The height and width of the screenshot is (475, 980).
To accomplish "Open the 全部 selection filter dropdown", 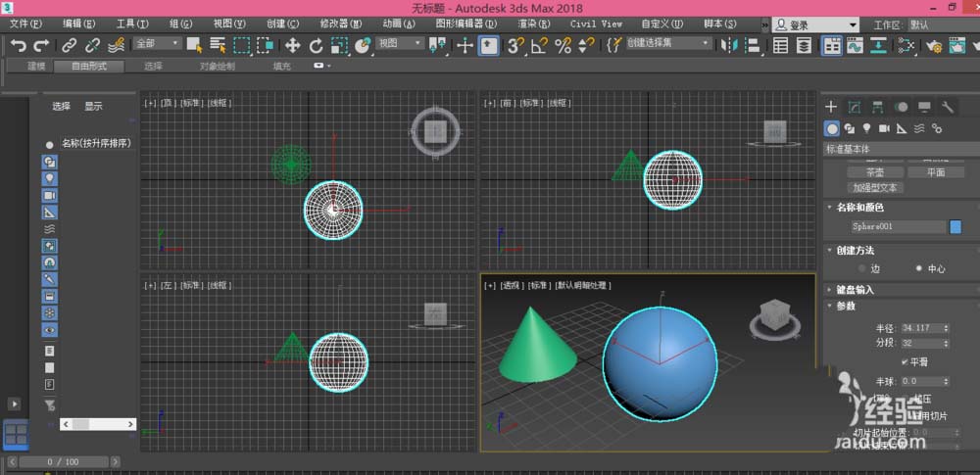I will point(157,43).
